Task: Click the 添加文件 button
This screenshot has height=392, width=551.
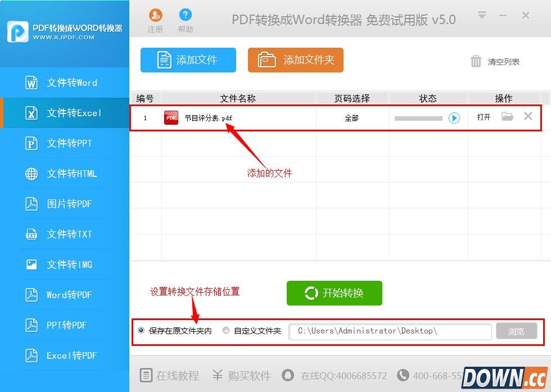Action: click(x=188, y=60)
